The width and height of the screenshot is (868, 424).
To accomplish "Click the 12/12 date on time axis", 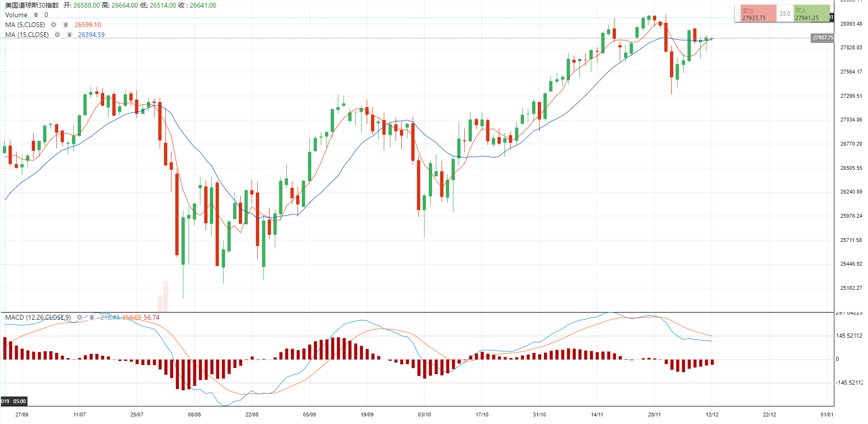I will [712, 415].
